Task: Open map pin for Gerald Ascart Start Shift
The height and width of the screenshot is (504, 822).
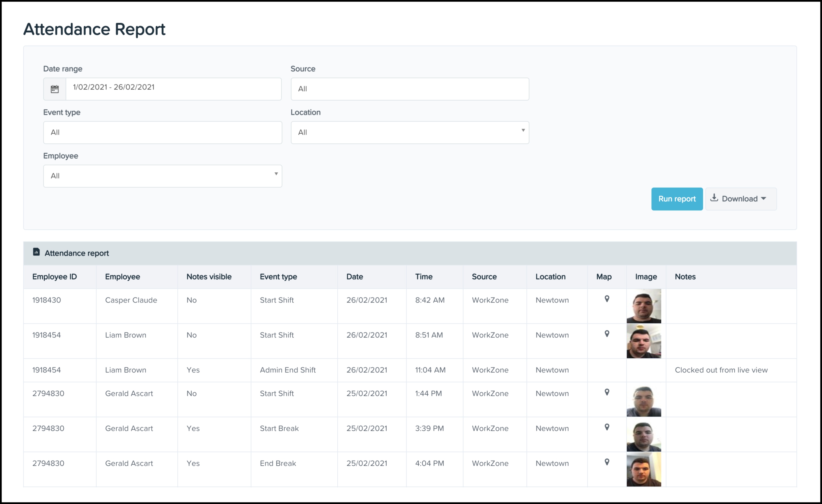Action: point(607,392)
